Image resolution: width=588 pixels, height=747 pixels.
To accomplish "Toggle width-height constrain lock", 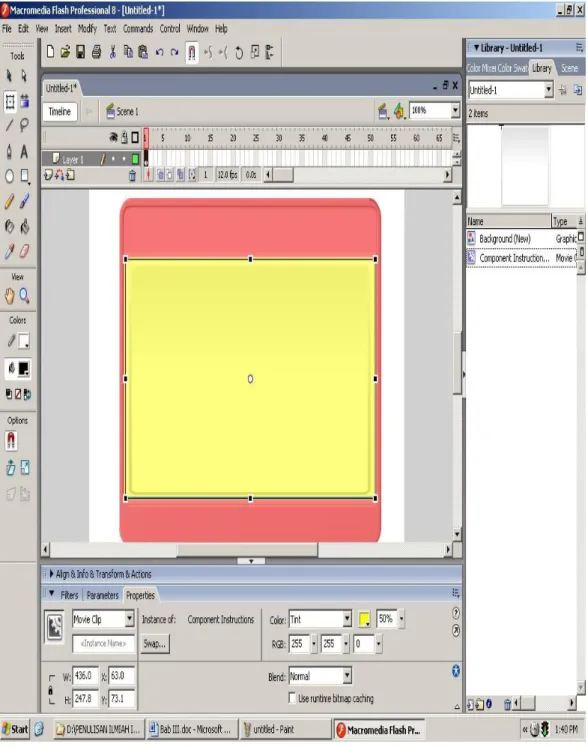I will 51,689.
